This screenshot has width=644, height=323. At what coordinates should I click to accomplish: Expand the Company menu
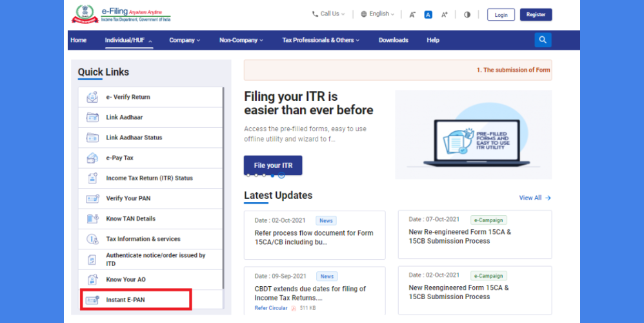click(x=185, y=40)
